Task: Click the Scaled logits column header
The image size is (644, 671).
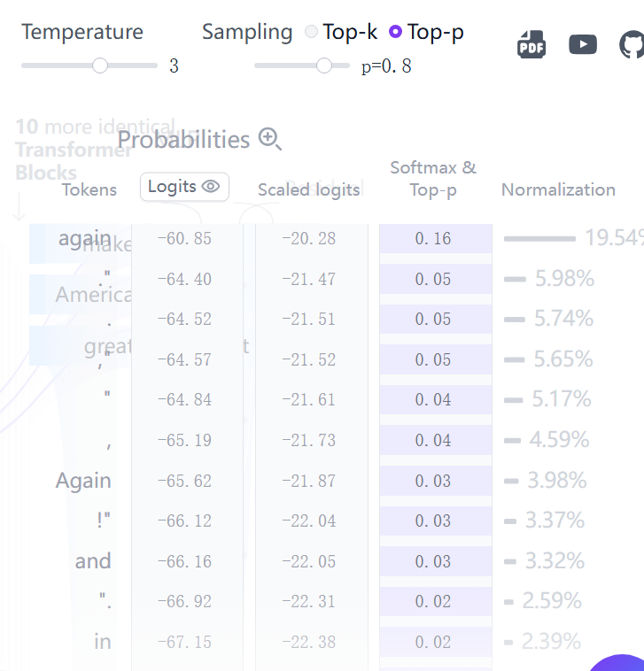Action: (309, 189)
